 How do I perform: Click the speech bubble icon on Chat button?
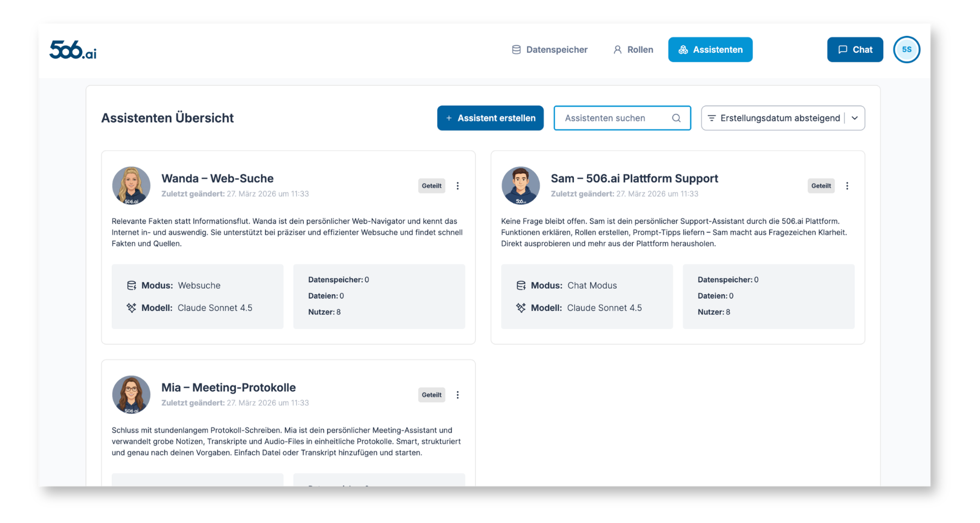[843, 50]
